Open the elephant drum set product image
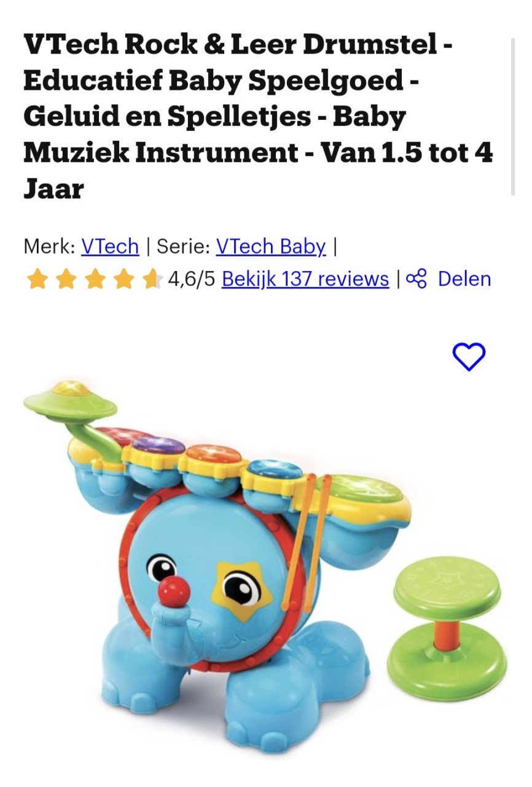 point(265,566)
